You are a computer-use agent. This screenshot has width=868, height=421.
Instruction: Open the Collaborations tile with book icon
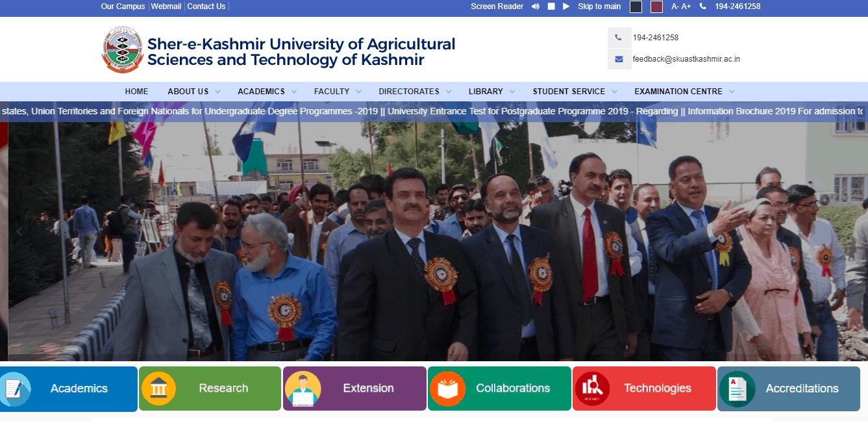click(x=499, y=389)
